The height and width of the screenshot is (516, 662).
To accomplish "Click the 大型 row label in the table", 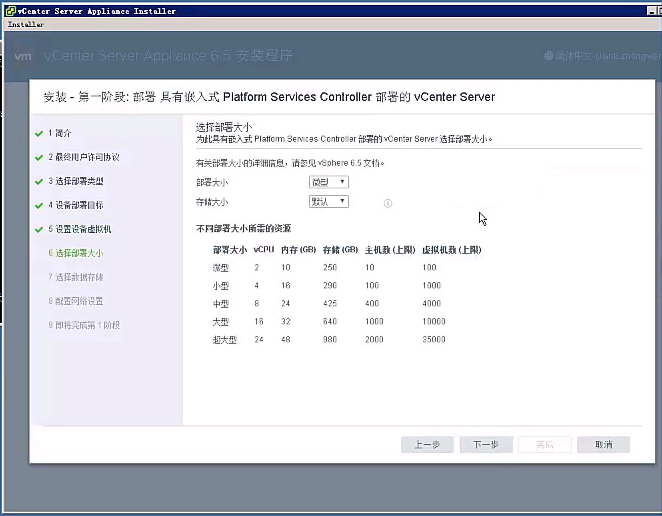I will (221, 322).
